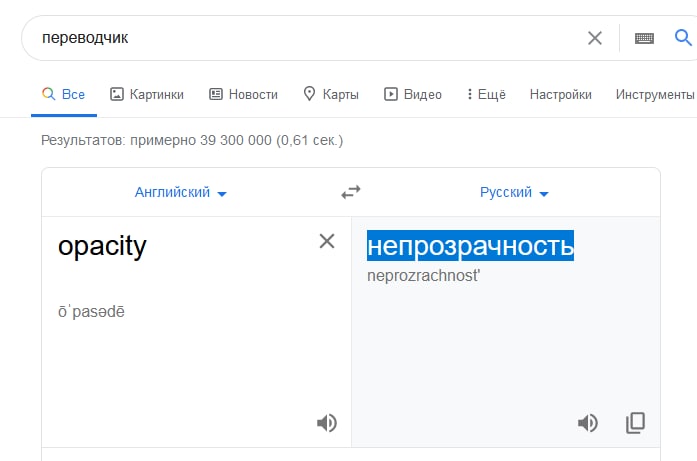Clear the source text 'opacity'
Image resolution: width=697 pixels, height=461 pixels.
[327, 241]
